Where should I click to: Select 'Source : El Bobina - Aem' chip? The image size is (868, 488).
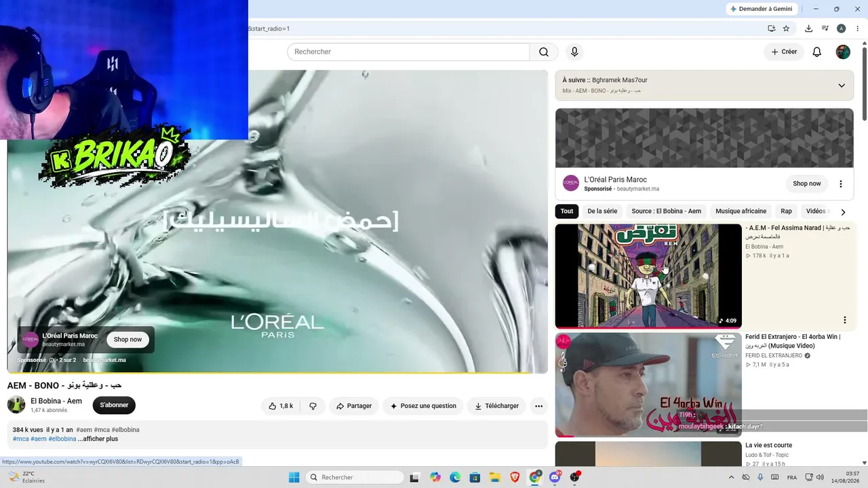pos(666,211)
